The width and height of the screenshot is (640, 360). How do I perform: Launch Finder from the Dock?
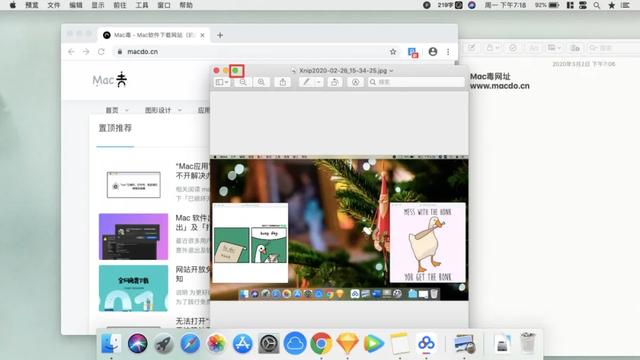(x=111, y=343)
